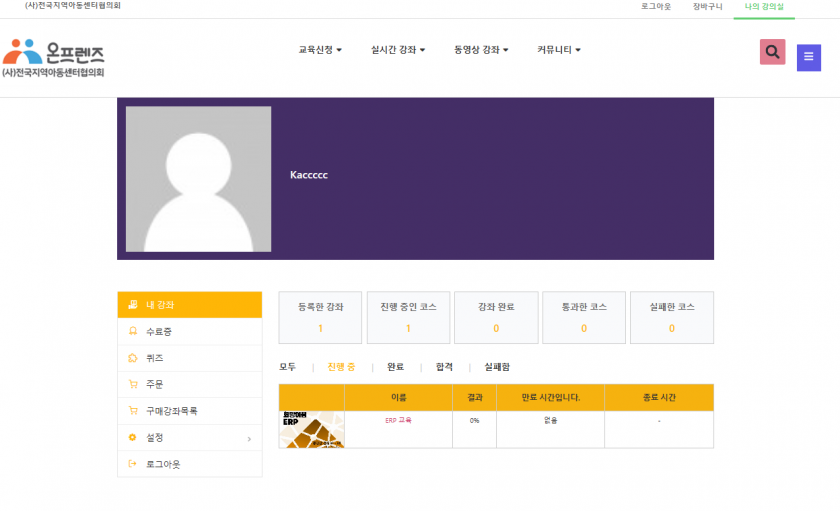Click the ERP course thumbnail image
The image size is (840, 511).
[x=312, y=430]
